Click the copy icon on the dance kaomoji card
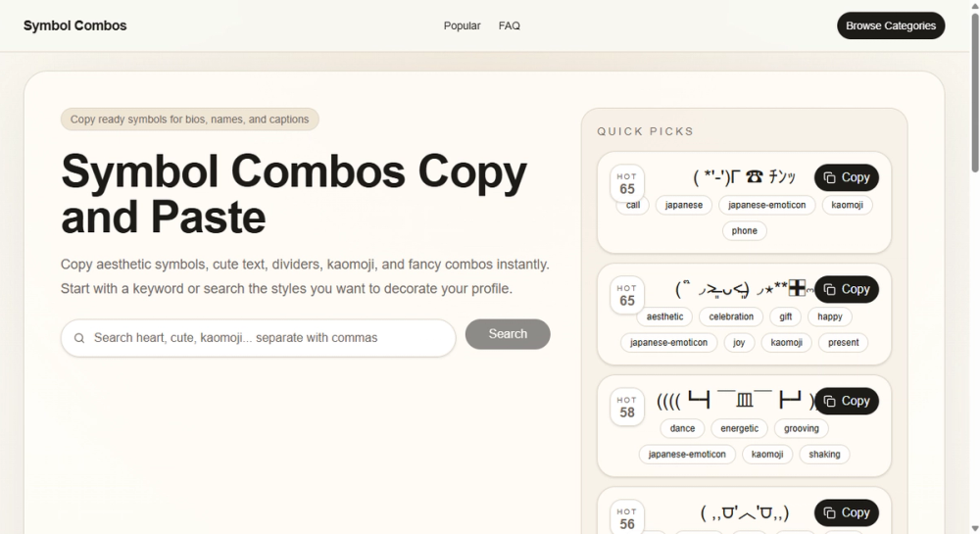The height and width of the screenshot is (534, 980). coord(829,401)
